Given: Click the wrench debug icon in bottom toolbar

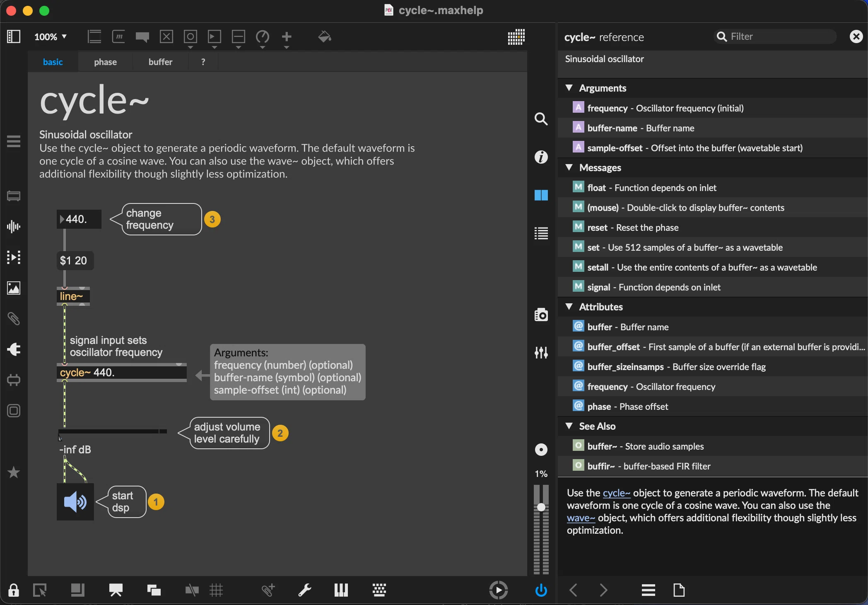Looking at the screenshot, I should point(305,590).
